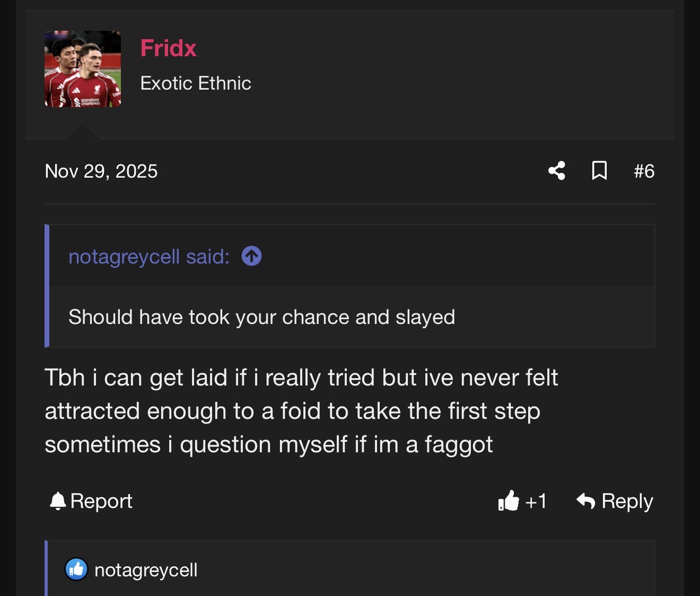Open the #6 post permalink
Image resolution: width=700 pixels, height=596 pixels.
[x=644, y=171]
